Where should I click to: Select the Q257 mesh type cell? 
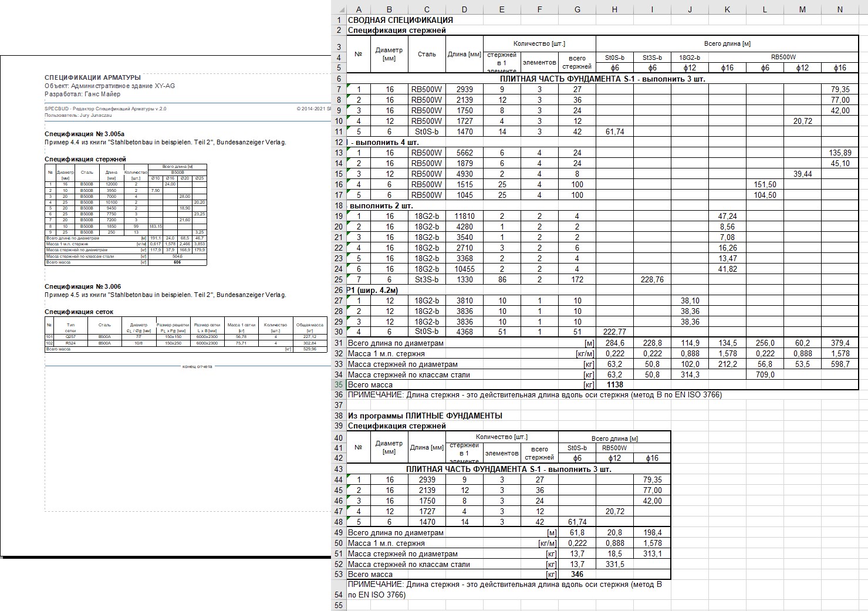[x=70, y=337]
